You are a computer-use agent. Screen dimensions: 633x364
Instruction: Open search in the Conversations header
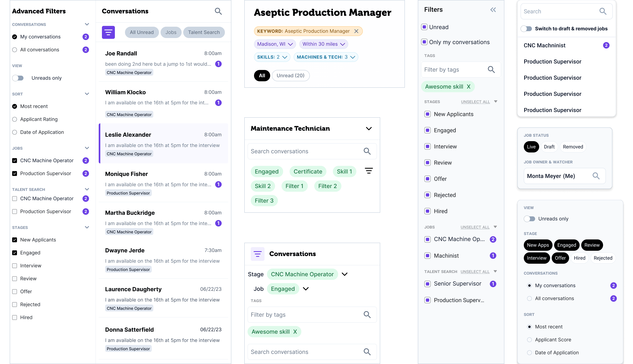[x=218, y=11]
